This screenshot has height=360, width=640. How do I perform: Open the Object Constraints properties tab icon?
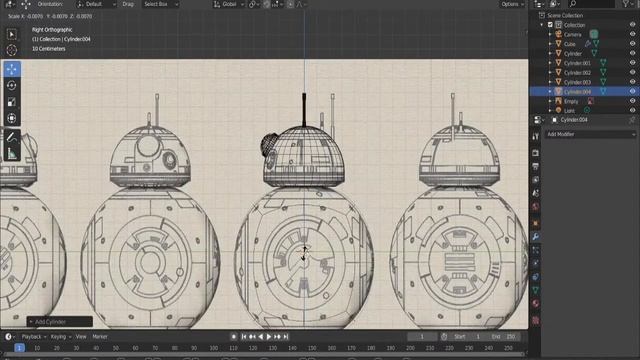coord(536,277)
